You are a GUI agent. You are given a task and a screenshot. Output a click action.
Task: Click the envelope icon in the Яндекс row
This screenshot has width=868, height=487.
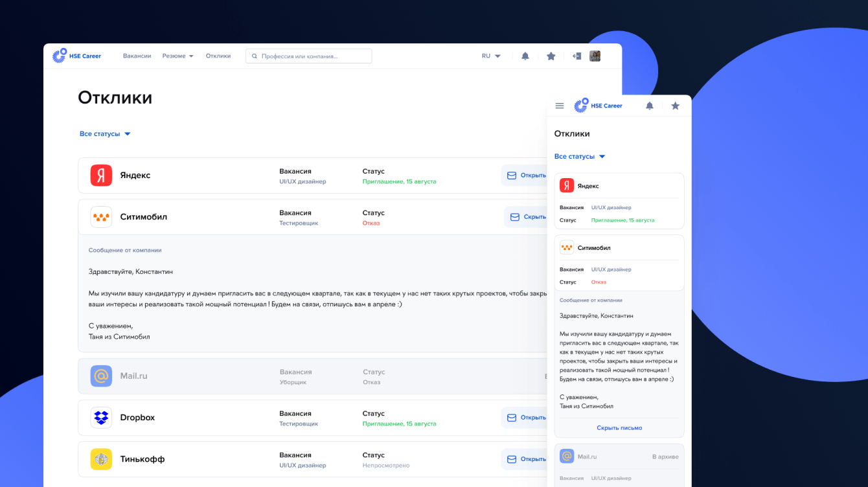[x=512, y=176]
